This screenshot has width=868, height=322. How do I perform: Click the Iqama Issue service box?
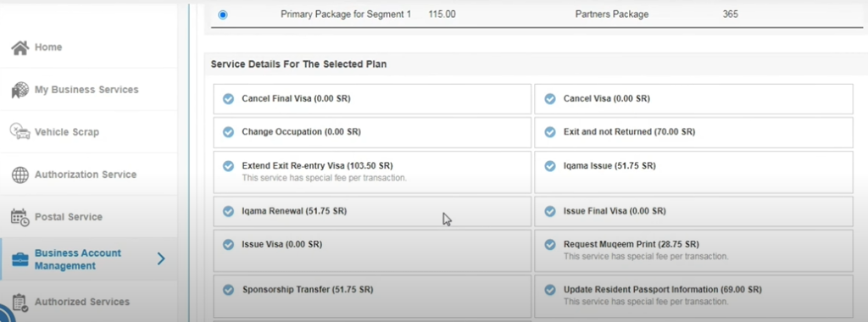(693, 172)
